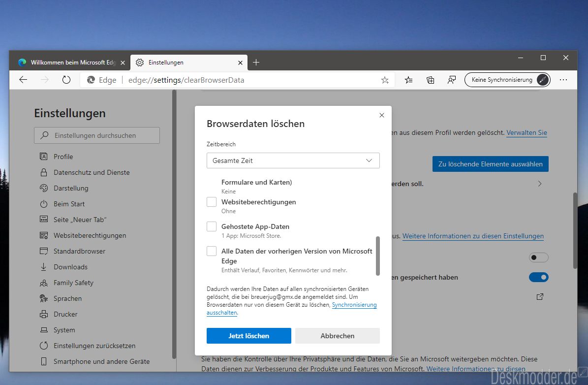Open the Verwalten Sie link
588x385 pixels.
click(527, 132)
